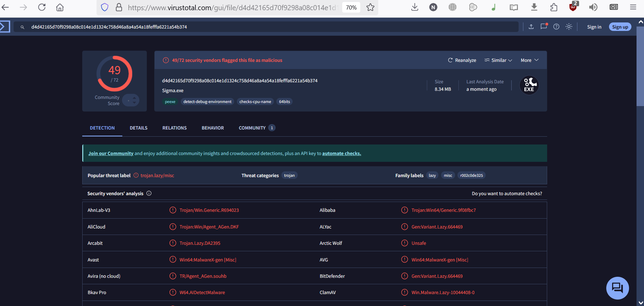Screen dimensions: 644x306
Task: Switch to the DETECTION tab
Action: click(102, 128)
